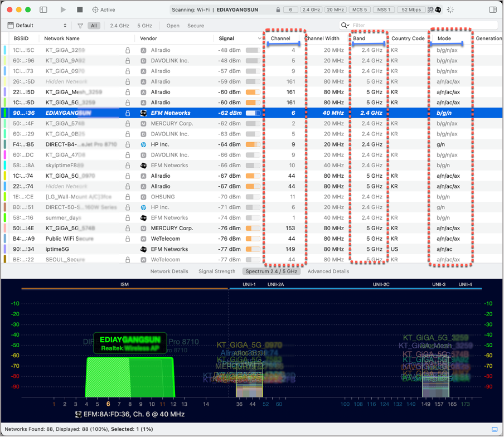Stop scanning with the stop button
Screen dimensions: 504x437
pos(80,9)
